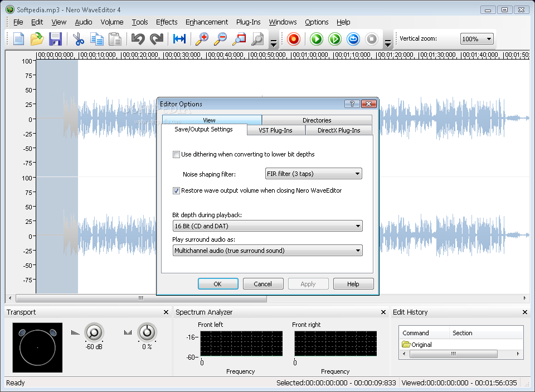Close the Edit History panel
This screenshot has width=535, height=392.
525,312
